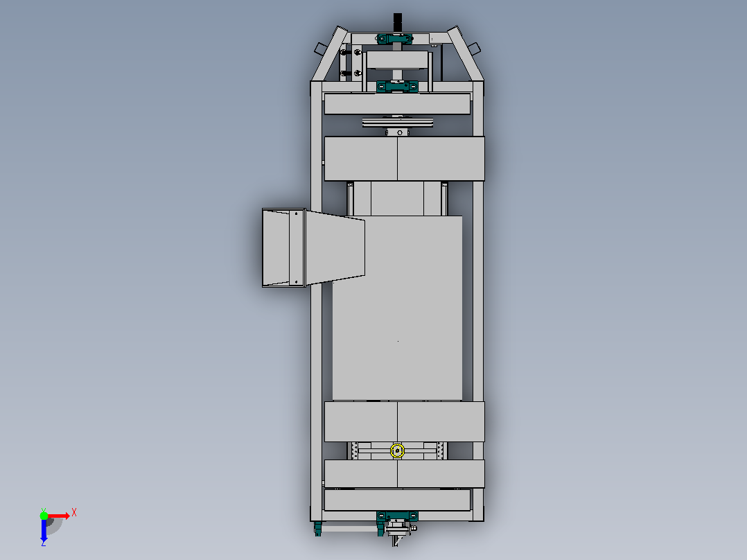Select the green Y axis dot on triad
747x560 pixels.
coord(44,516)
